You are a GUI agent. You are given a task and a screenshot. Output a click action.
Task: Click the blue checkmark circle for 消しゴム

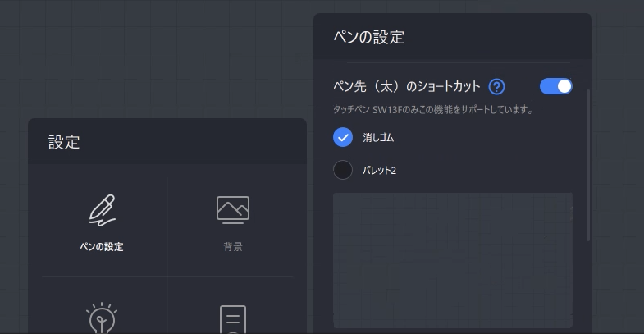click(343, 137)
